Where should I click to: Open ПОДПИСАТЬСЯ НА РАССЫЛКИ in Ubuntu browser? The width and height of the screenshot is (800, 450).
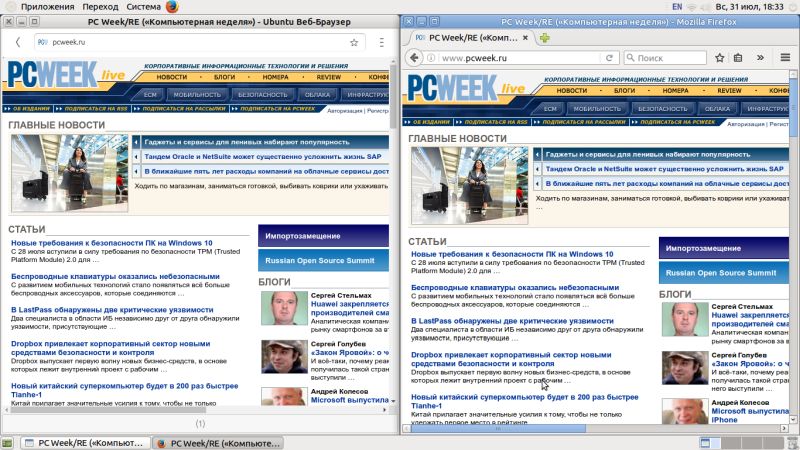[184, 109]
